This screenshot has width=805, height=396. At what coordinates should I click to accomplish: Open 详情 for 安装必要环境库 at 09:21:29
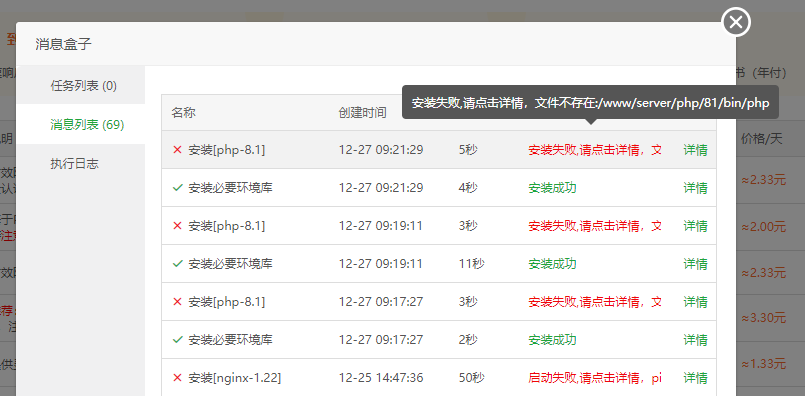[x=695, y=188]
